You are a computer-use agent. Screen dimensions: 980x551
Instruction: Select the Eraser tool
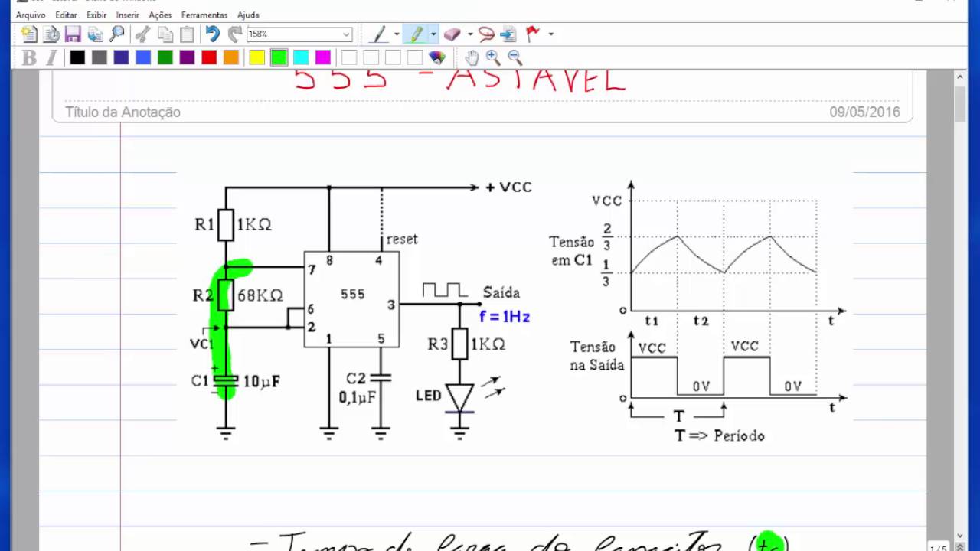click(452, 34)
